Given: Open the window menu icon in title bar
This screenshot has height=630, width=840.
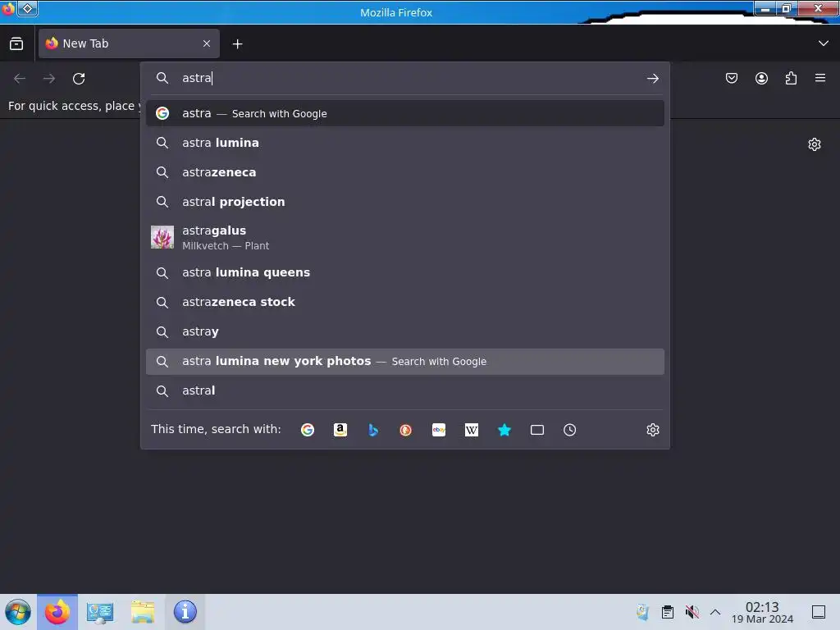Looking at the screenshot, I should click(8, 9).
